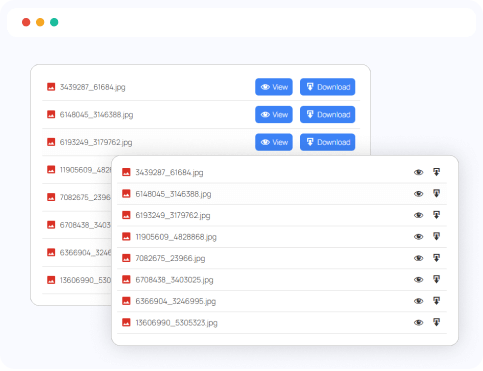Click View button for 6193249_3179762.jpg
The image size is (483, 371).
tap(274, 142)
